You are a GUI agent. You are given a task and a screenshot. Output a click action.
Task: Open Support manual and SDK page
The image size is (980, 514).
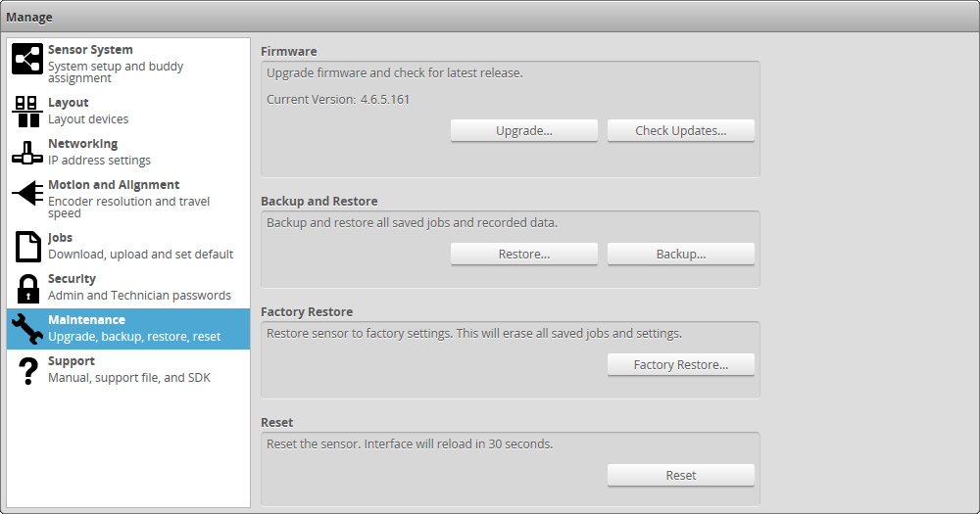[128, 370]
